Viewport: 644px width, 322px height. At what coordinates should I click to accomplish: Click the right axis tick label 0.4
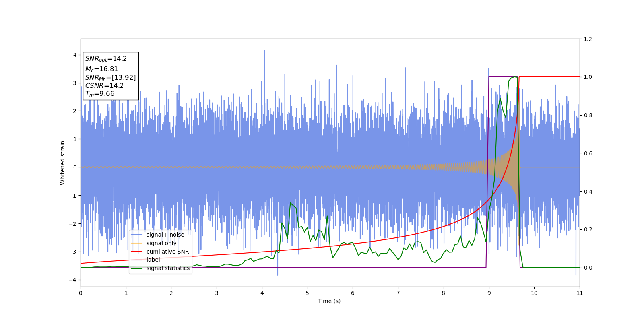[x=588, y=192]
